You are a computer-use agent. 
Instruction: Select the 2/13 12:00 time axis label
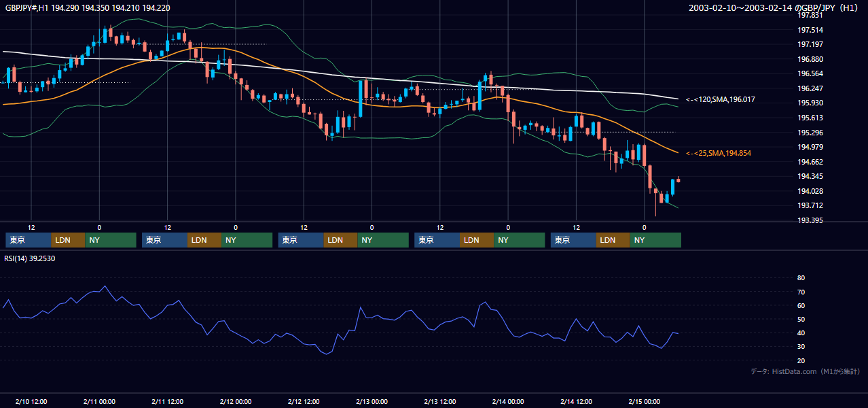point(440,401)
